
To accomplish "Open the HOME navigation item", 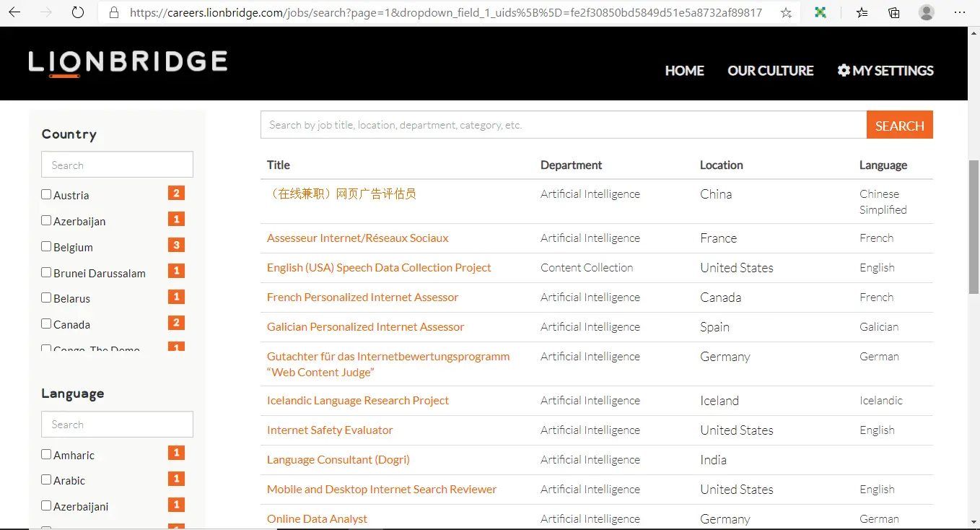I will coord(684,71).
